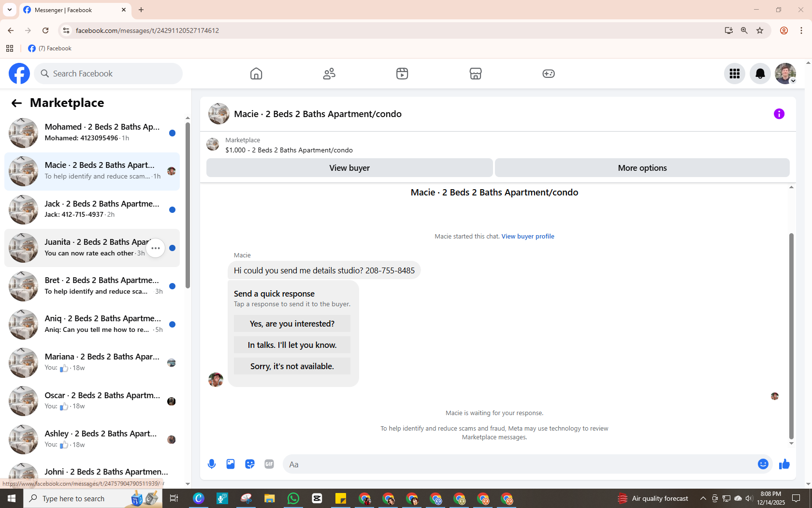Open the Friends tab icon

329,74
